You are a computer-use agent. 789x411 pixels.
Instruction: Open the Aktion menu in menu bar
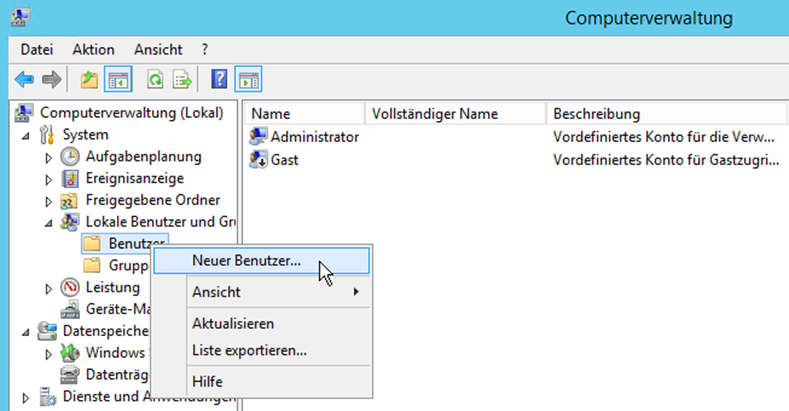coord(93,49)
